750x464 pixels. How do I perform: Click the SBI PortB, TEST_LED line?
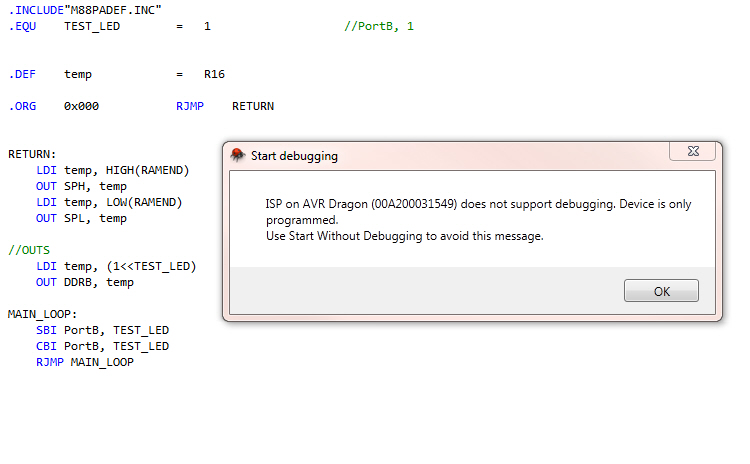click(102, 330)
